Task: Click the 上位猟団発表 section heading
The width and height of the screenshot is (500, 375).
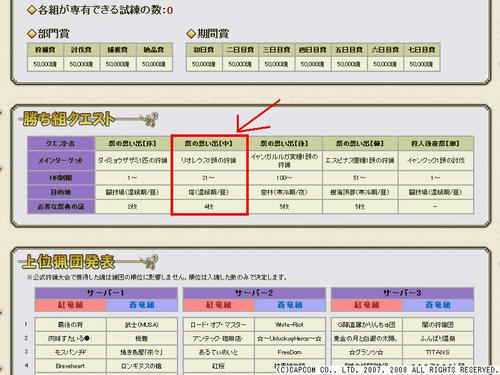Action: 67,261
